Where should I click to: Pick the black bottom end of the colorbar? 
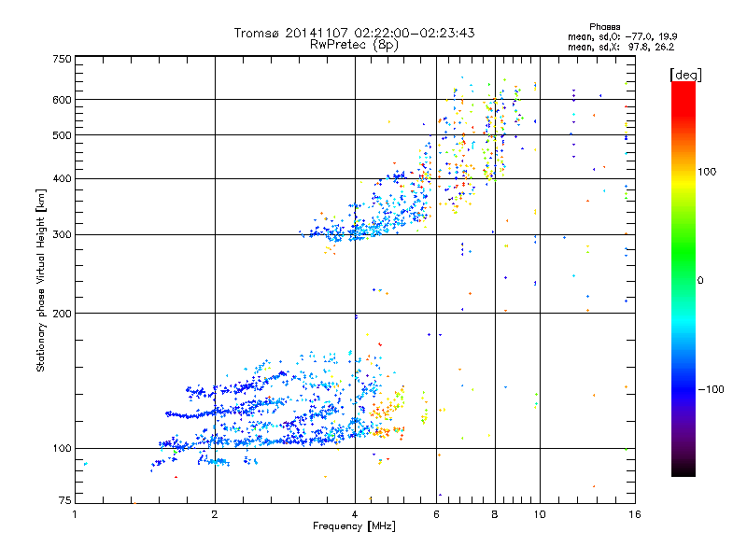(x=683, y=470)
